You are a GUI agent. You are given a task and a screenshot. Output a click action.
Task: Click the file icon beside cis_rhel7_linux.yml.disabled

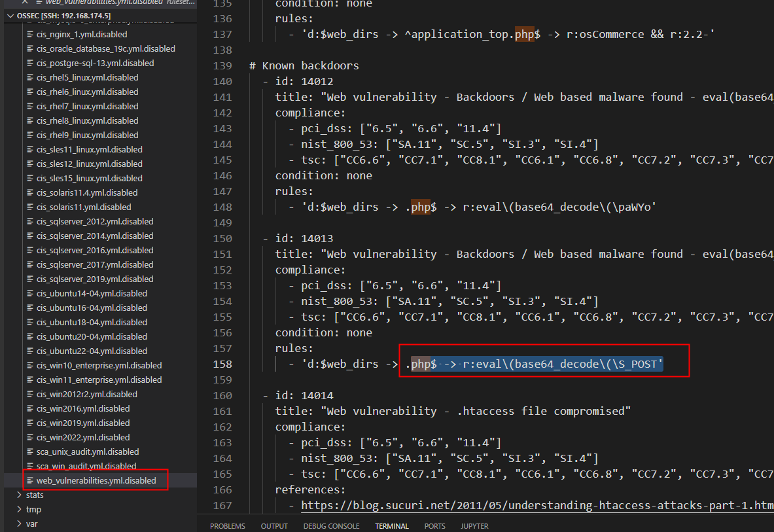[30, 106]
